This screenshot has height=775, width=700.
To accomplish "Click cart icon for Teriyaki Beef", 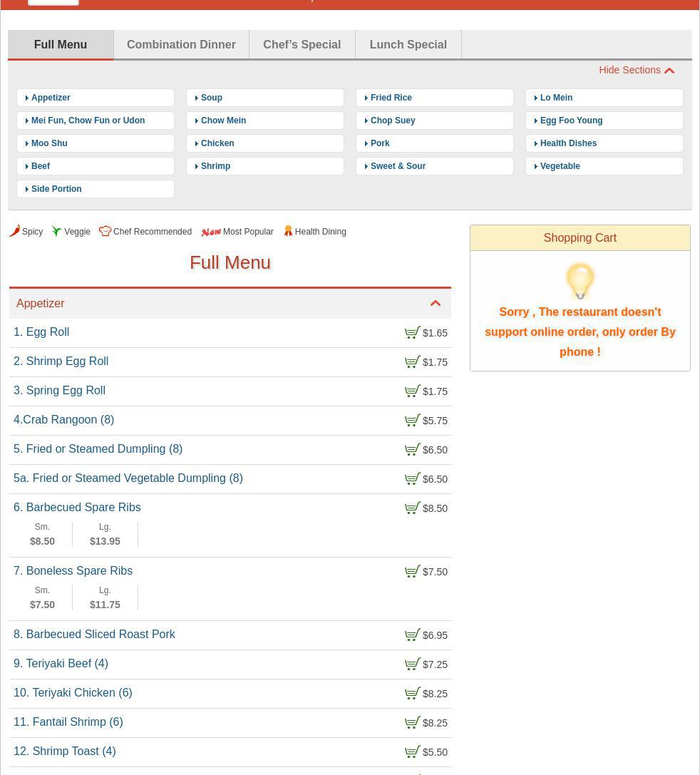I will click(x=412, y=664).
